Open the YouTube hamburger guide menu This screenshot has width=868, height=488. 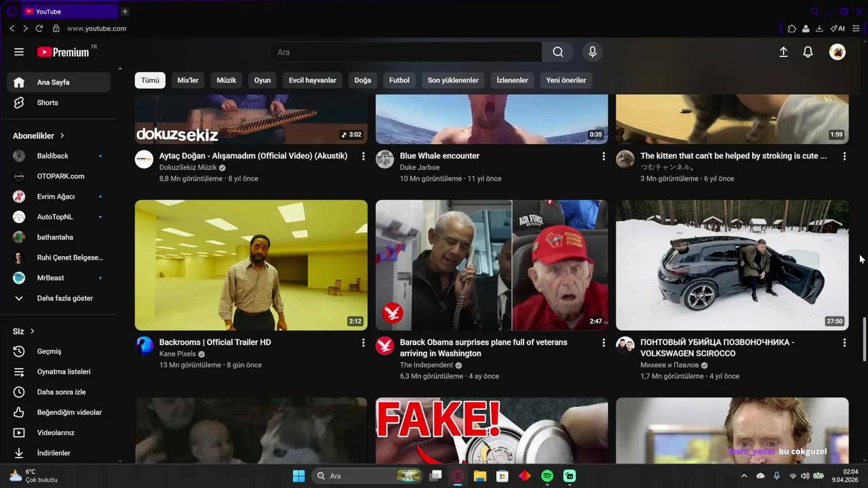(x=19, y=52)
